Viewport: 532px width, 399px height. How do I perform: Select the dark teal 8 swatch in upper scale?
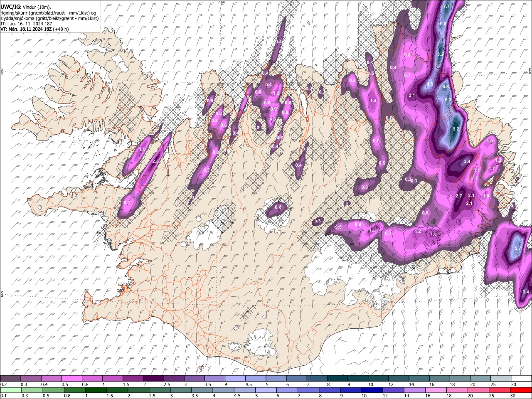337,378
